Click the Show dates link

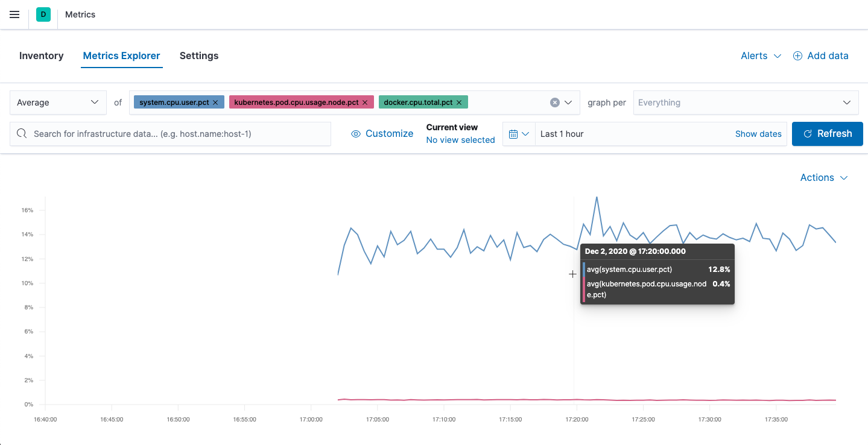[x=758, y=134]
